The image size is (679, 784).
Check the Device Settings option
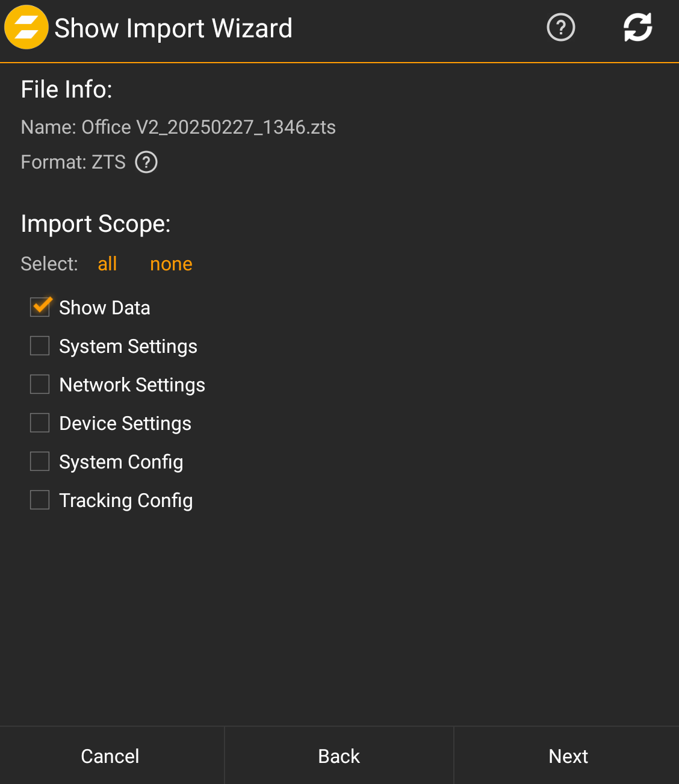pos(39,423)
